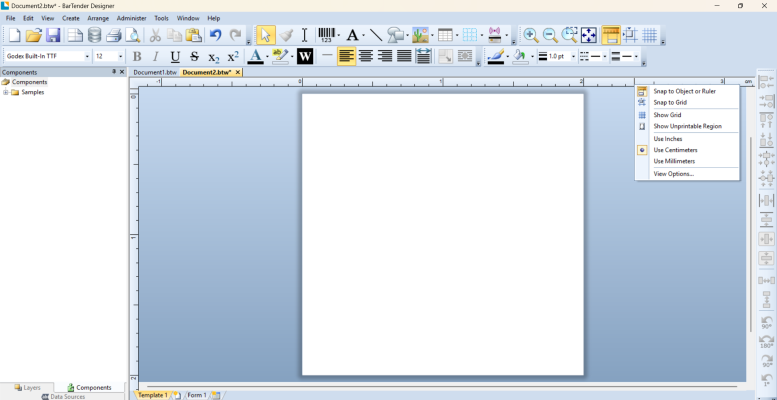Open the font size dropdown
The height and width of the screenshot is (400, 777).
(x=121, y=56)
